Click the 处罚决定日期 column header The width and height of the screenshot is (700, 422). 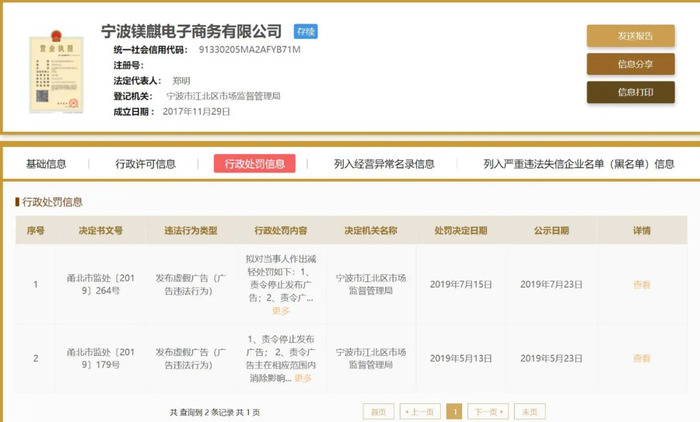(461, 230)
